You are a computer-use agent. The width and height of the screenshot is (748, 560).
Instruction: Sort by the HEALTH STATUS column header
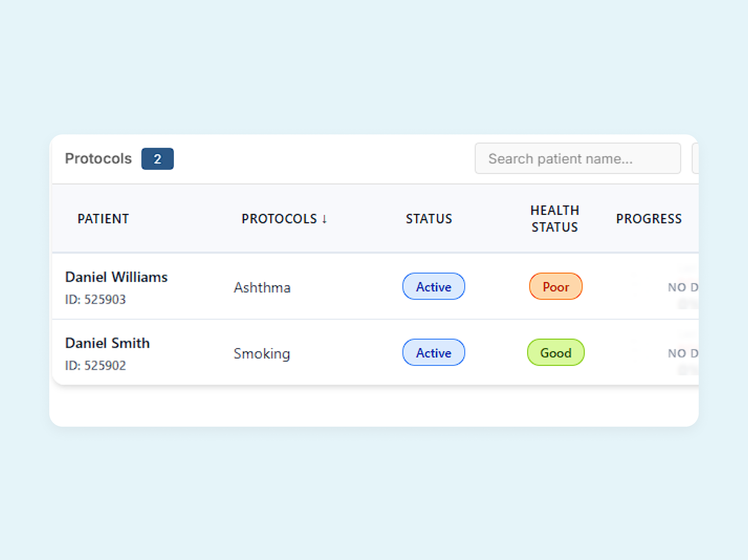click(555, 219)
